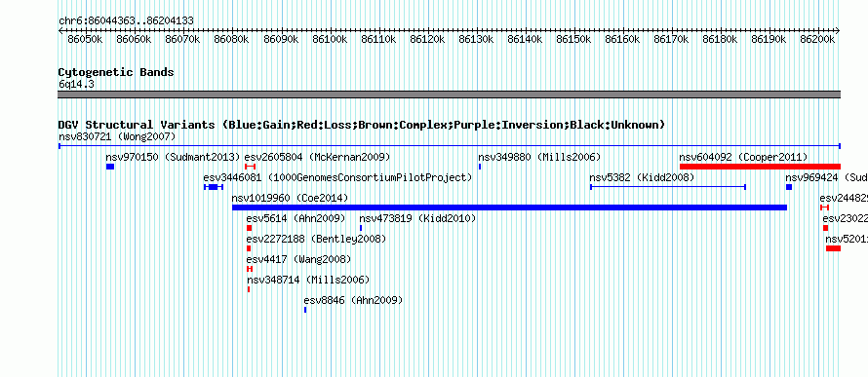Select the nsv5382 (Kidd2008) variant span
Image resolution: width=868 pixels, height=377 pixels.
(668, 187)
